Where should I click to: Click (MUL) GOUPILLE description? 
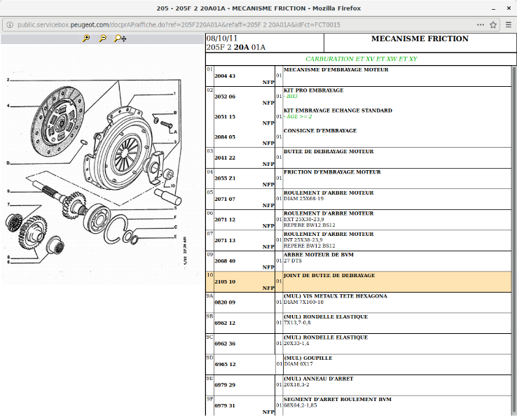(x=308, y=358)
